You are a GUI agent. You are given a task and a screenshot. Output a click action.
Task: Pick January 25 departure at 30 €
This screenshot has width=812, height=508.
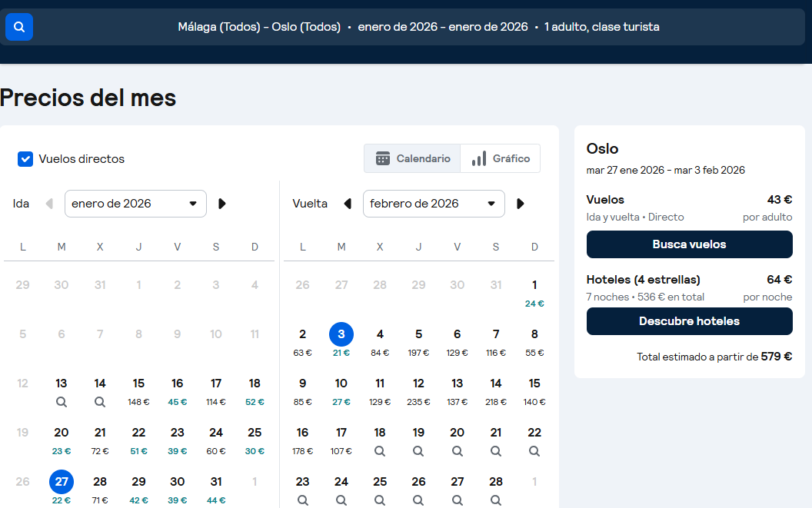(255, 440)
